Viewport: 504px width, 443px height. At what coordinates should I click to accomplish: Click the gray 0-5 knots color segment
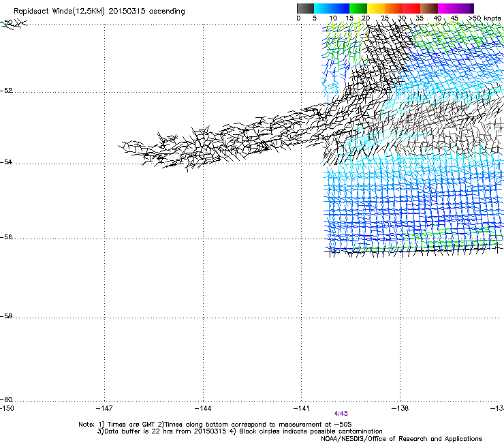point(305,8)
